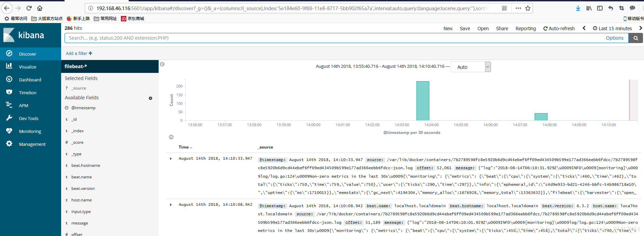644x236 pixels.
Task: Click the Management gear icon
Action: [x=9, y=144]
